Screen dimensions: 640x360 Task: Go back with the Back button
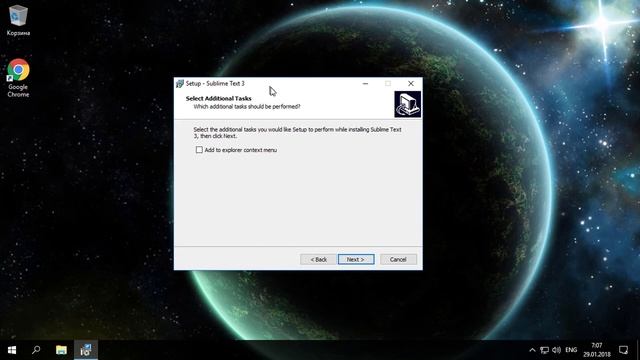pos(318,259)
